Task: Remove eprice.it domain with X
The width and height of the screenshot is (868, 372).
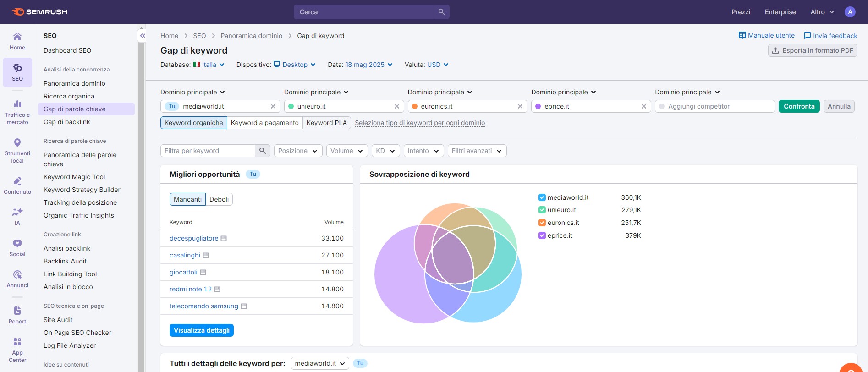Action: pos(644,106)
